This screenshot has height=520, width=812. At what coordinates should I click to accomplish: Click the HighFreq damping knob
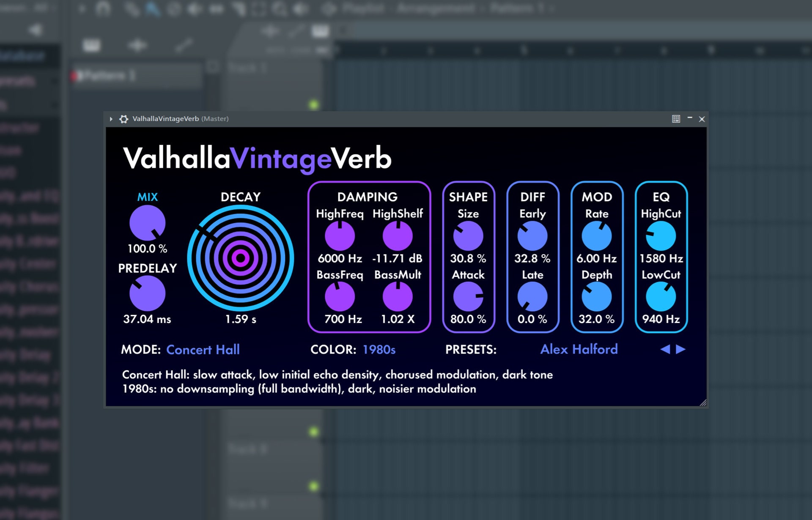coord(340,236)
